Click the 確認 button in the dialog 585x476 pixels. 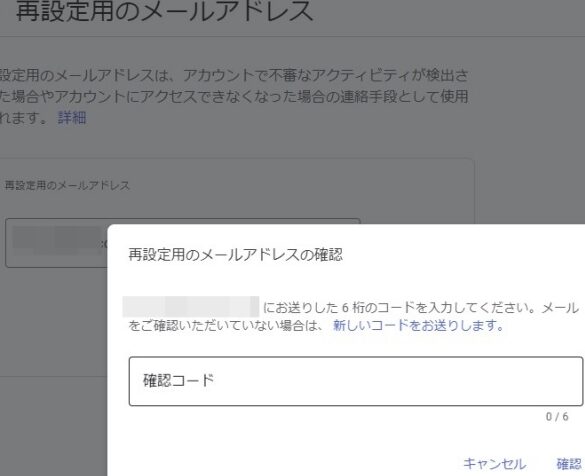point(569,464)
